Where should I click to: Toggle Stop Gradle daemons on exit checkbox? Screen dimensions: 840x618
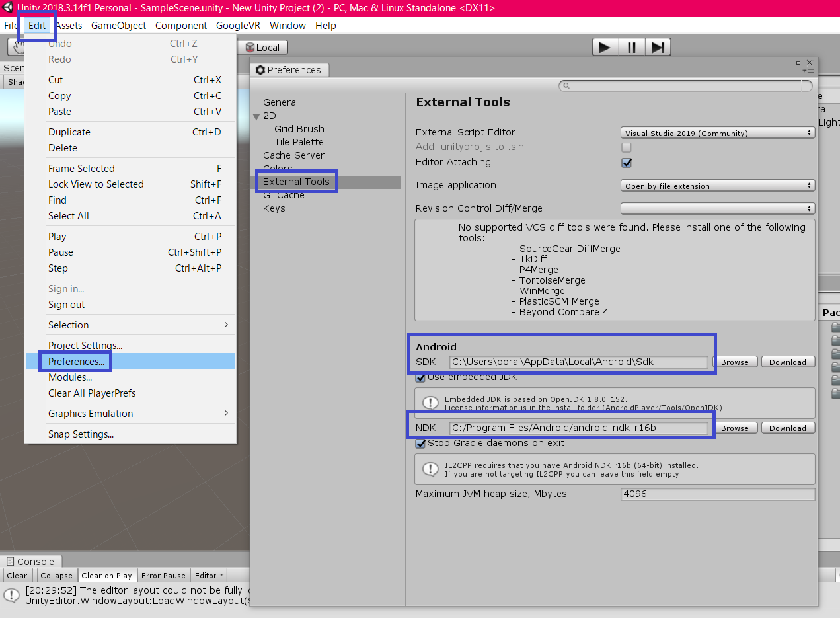tap(420, 444)
